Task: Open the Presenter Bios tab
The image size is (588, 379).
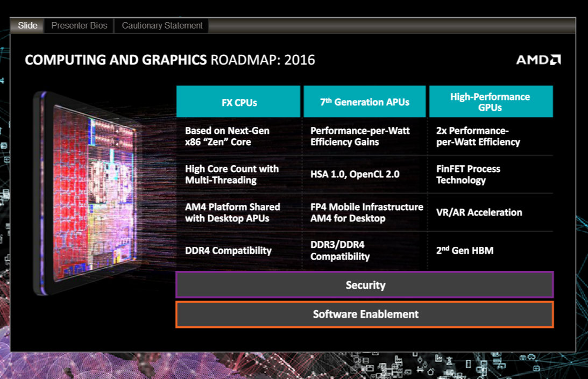Action: click(79, 25)
